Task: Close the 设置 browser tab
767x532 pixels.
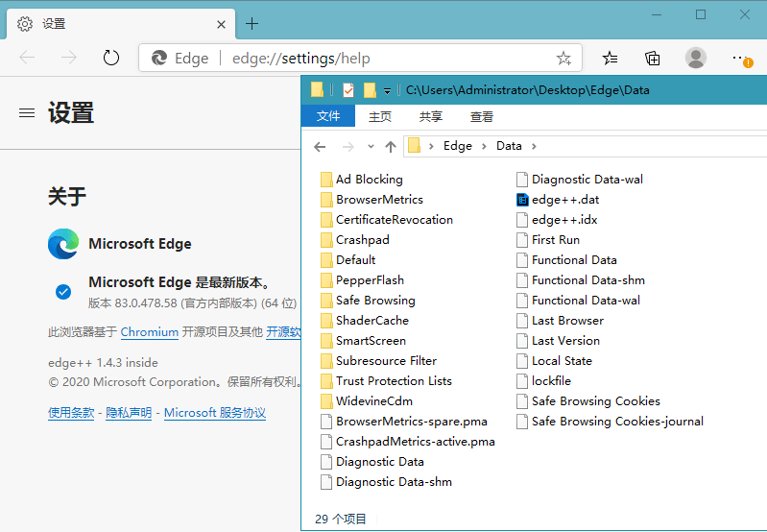Action: (221, 24)
